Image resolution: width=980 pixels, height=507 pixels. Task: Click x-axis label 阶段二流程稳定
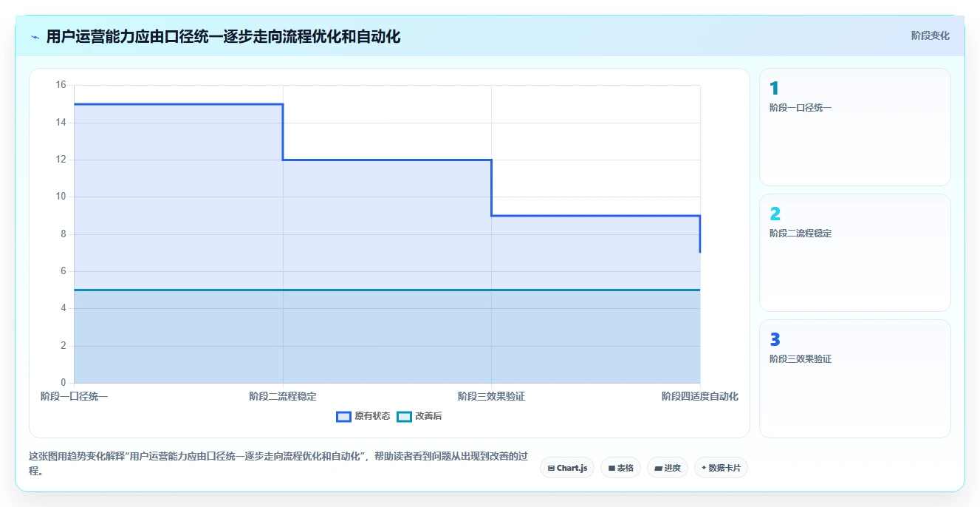(x=283, y=396)
